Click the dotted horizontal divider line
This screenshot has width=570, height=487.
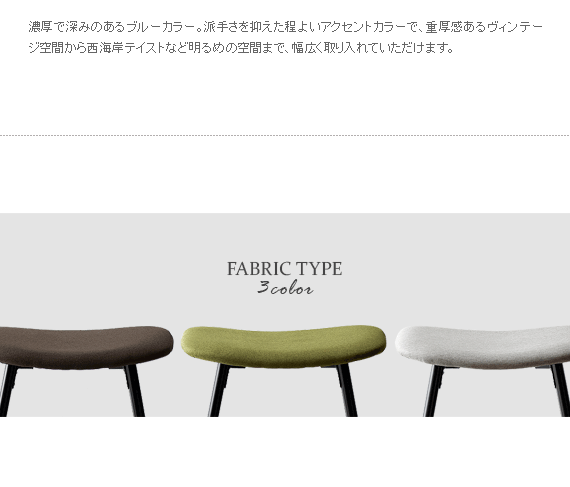(x=285, y=135)
